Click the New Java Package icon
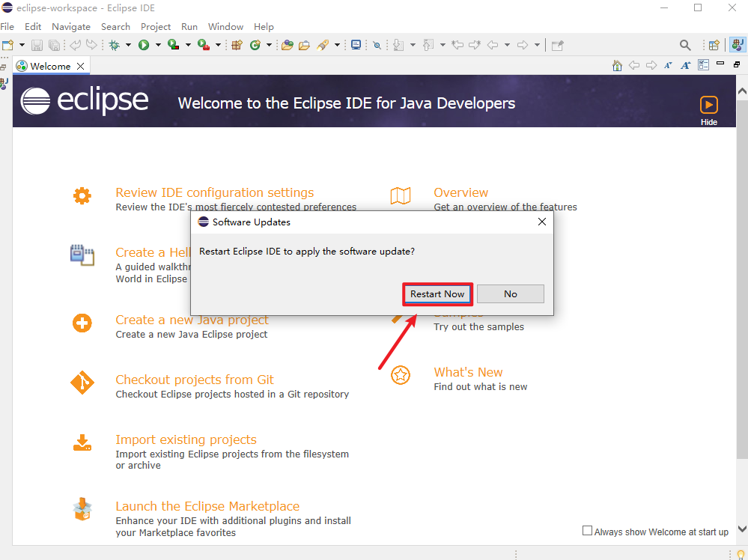 pos(237,45)
